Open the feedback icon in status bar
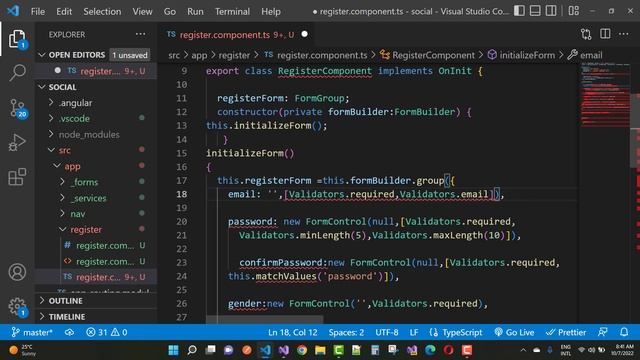640x360 pixels. click(602, 332)
